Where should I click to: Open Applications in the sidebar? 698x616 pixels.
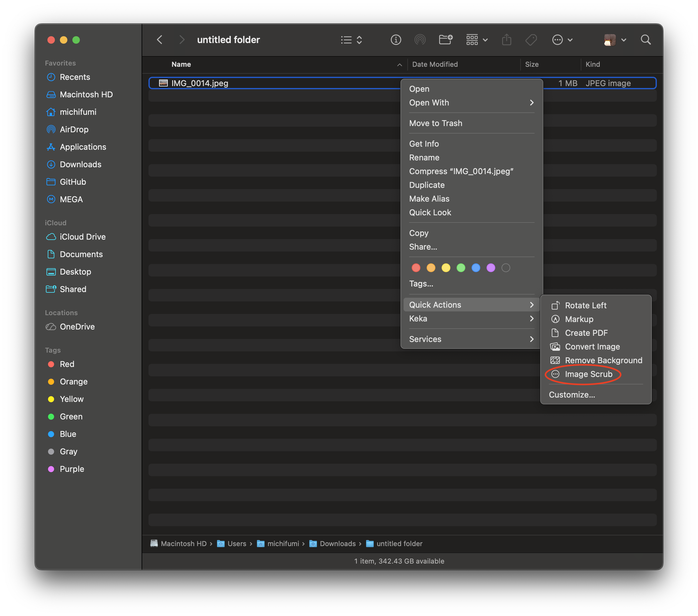pos(83,147)
